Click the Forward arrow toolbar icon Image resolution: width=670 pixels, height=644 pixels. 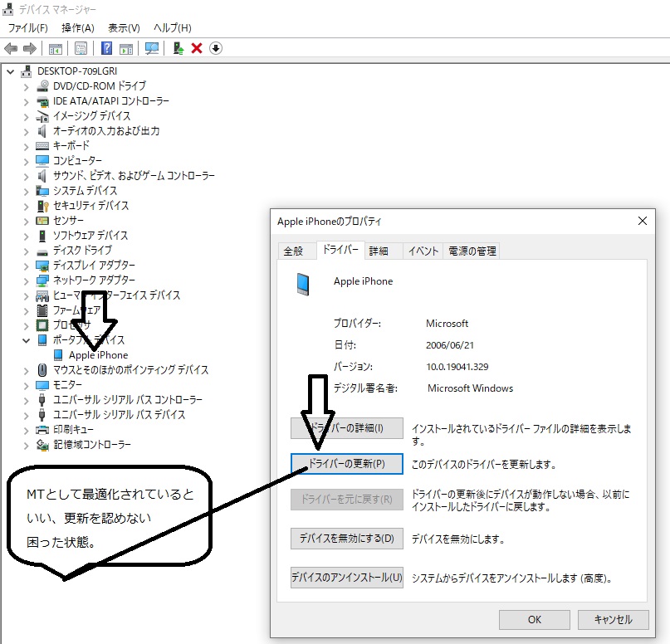tap(30, 49)
